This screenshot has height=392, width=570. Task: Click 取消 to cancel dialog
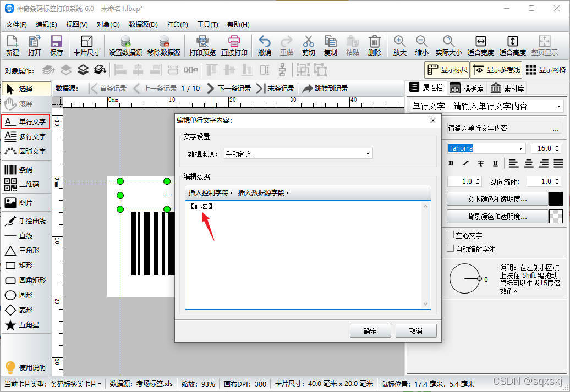pos(416,331)
